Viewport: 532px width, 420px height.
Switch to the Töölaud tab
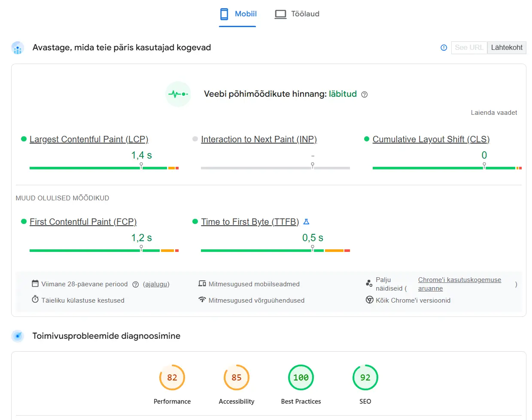(x=297, y=14)
